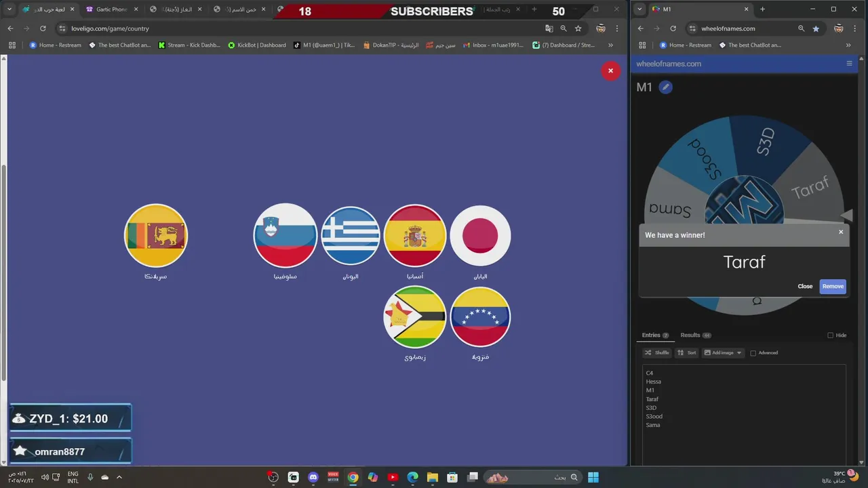Select the Venezuela flag
The width and height of the screenshot is (868, 488).
480,317
